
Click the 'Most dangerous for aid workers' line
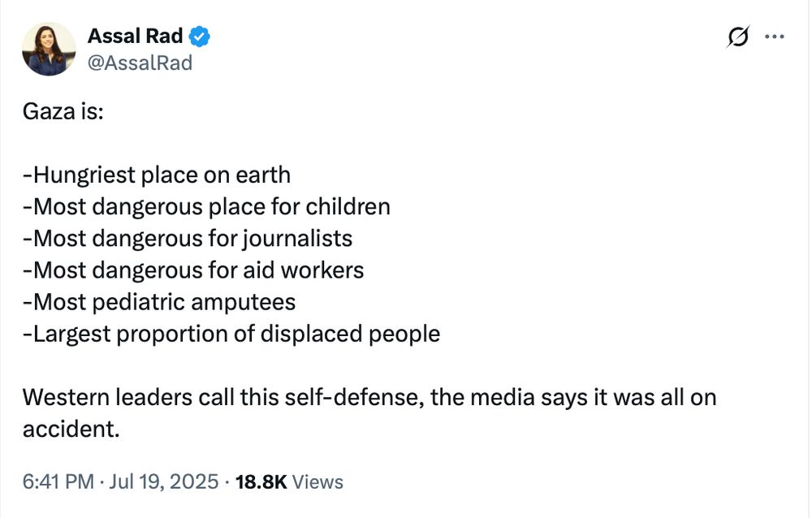pyautogui.click(x=193, y=270)
